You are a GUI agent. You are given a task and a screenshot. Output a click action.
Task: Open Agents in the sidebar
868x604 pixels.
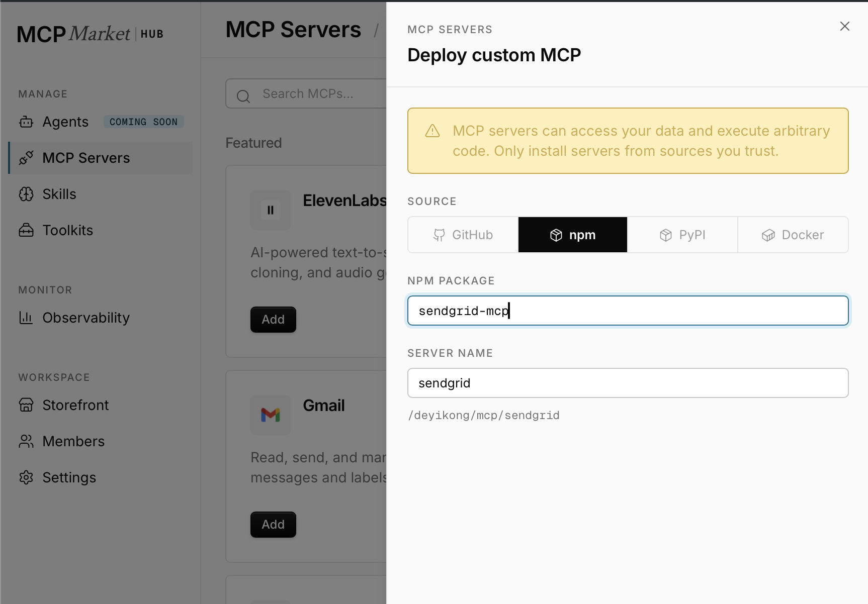[101, 122]
